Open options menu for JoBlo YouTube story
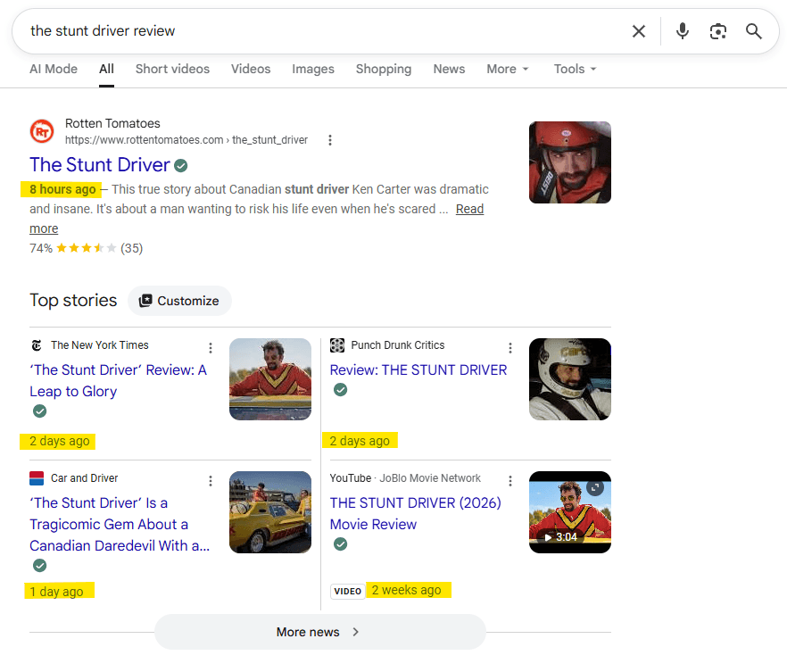 [510, 481]
